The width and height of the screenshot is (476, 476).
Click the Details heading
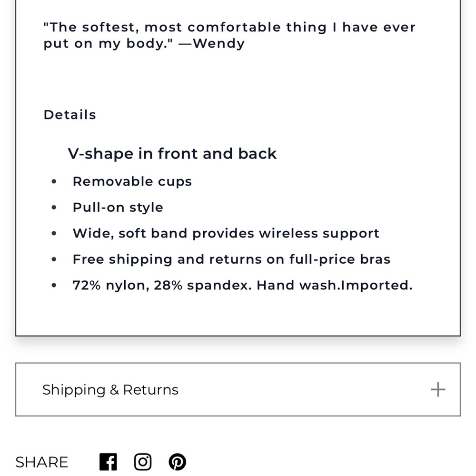pyautogui.click(x=70, y=115)
